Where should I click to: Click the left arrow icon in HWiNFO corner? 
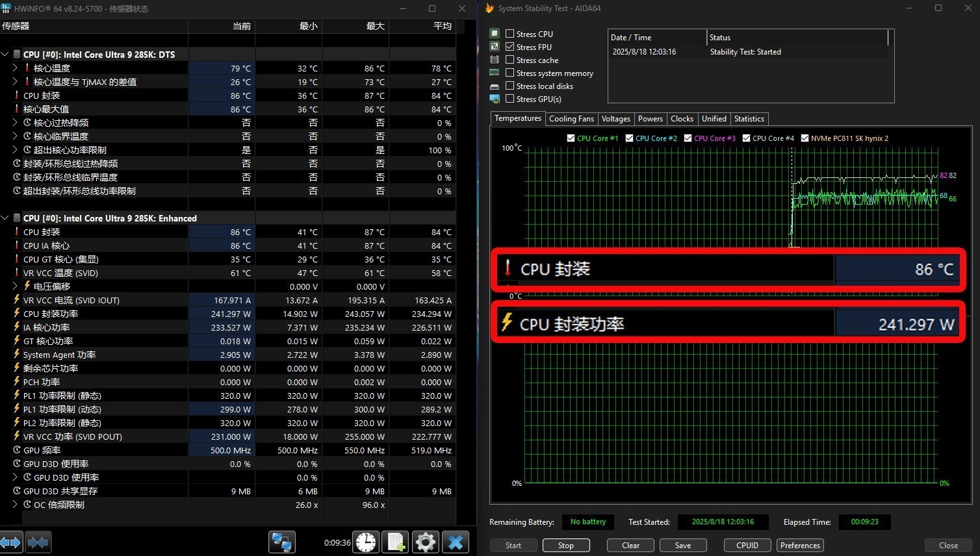point(9,542)
